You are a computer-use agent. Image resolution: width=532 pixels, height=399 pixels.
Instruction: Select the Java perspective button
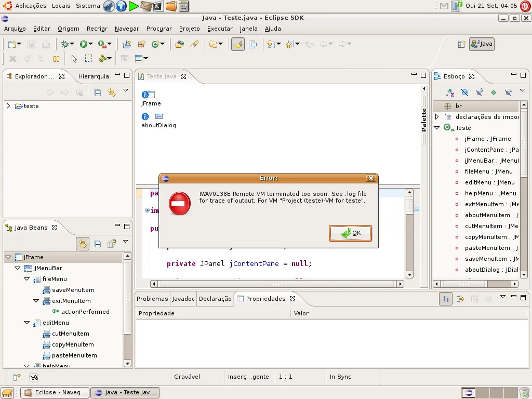tap(482, 44)
